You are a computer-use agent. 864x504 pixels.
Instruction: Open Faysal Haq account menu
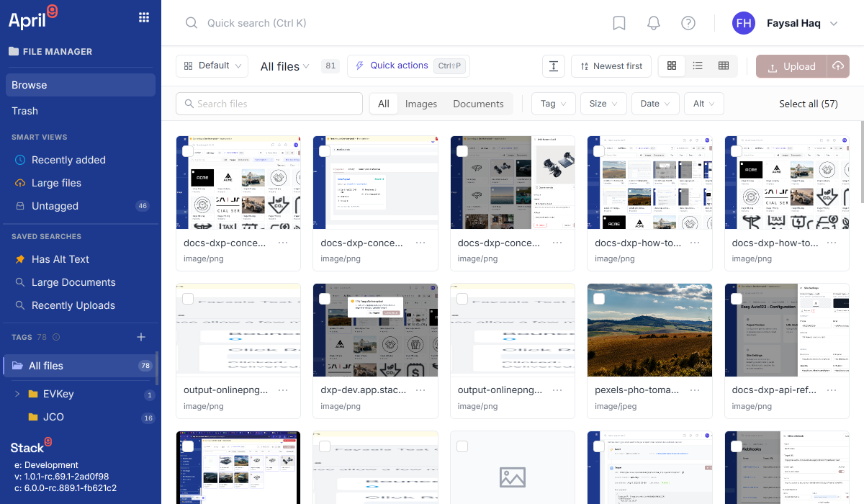[x=802, y=23]
